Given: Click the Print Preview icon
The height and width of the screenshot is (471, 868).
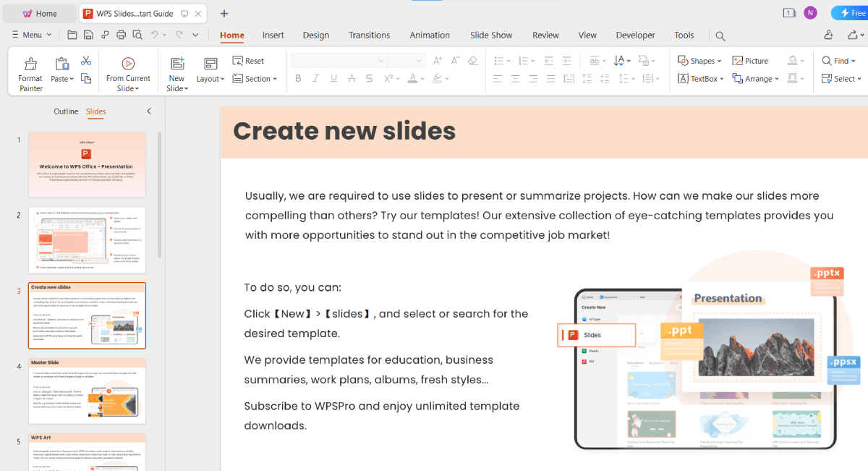Looking at the screenshot, I should pyautogui.click(x=137, y=35).
